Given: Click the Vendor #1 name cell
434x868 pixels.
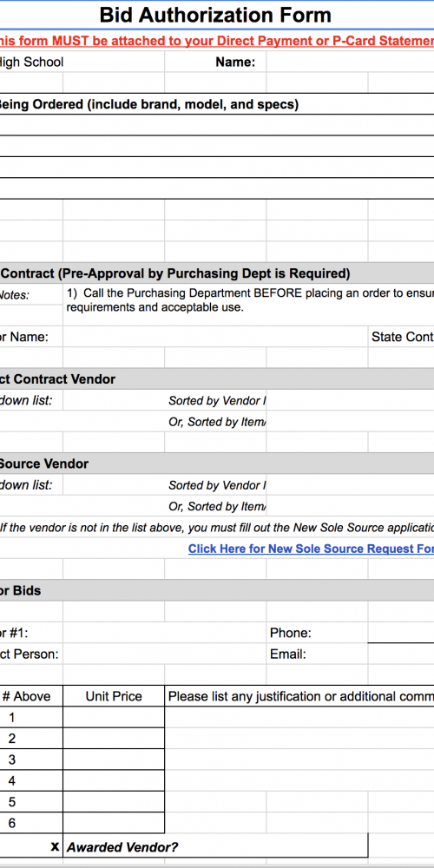Looking at the screenshot, I should (x=164, y=633).
